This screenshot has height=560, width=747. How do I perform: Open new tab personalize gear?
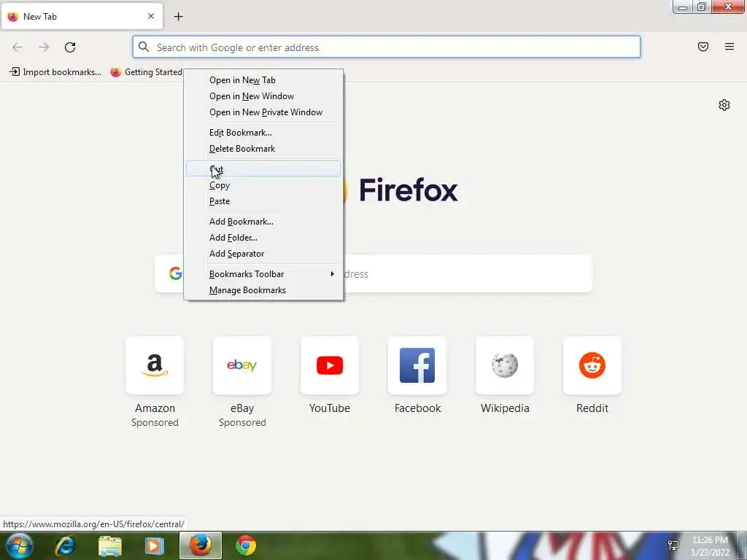pyautogui.click(x=724, y=105)
